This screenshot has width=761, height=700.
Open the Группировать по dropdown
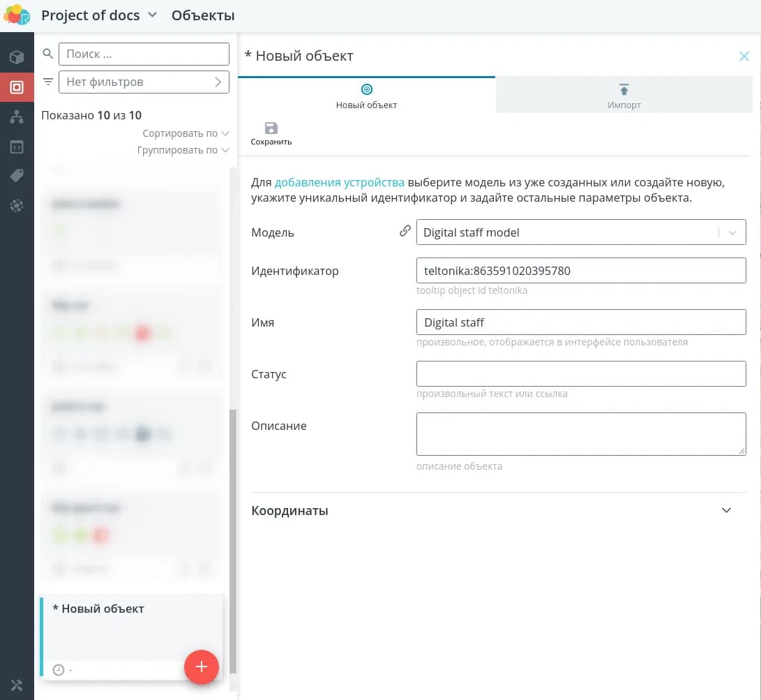coord(183,150)
